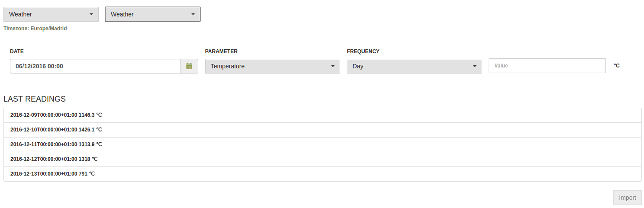Click the caret arrow of Day dropdown

click(475, 66)
